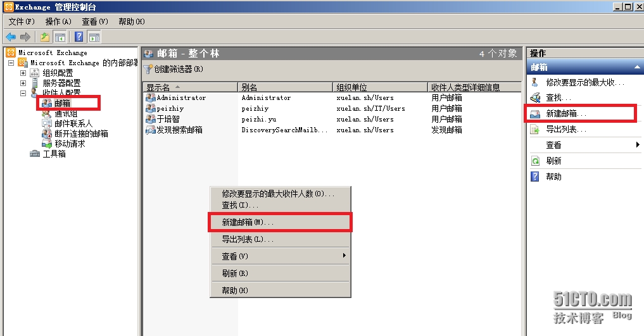Select the peizhi.yu alias cell
Screen dimensions: 644x336
pos(259,120)
